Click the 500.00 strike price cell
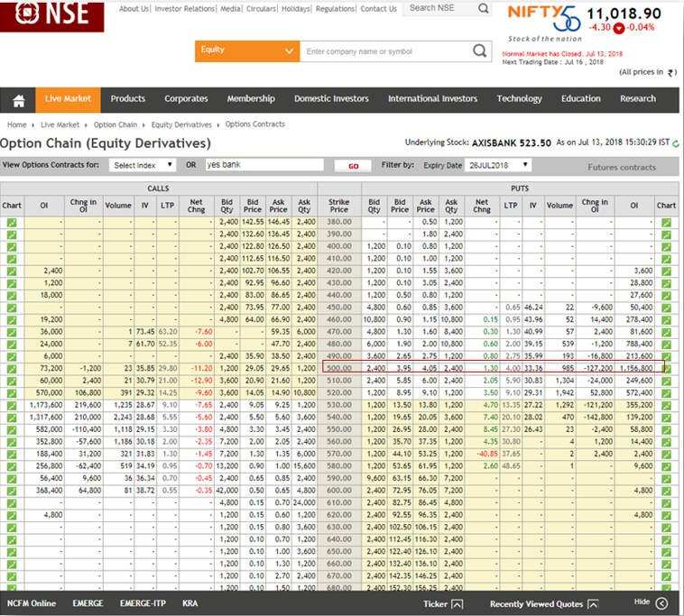Viewport: 684px width, 616px height. [x=339, y=369]
